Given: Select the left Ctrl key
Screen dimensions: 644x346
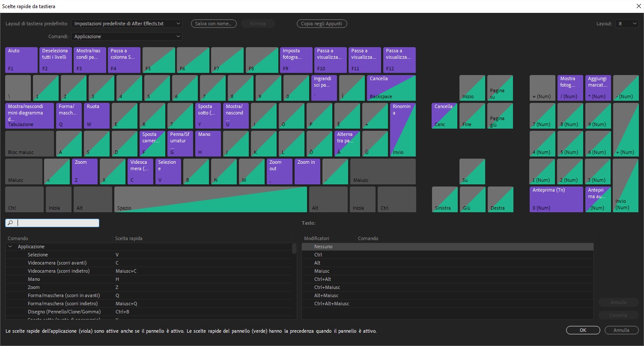Looking at the screenshot, I should [x=24, y=199].
